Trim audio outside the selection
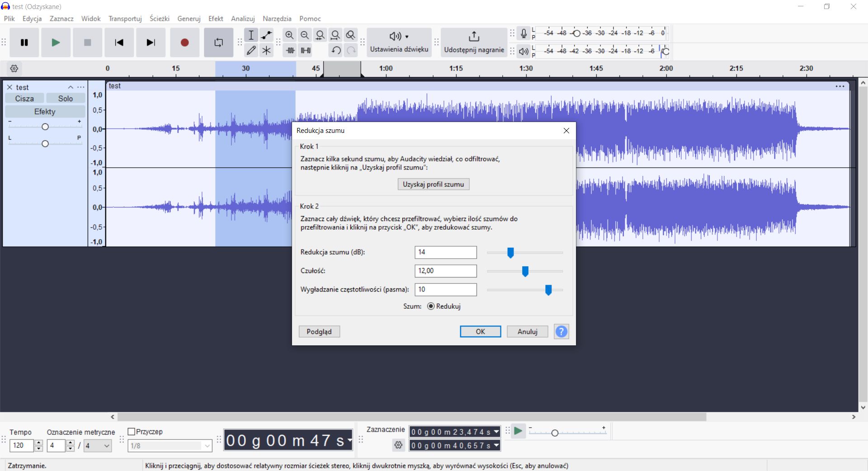The width and height of the screenshot is (868, 471). tap(290, 50)
